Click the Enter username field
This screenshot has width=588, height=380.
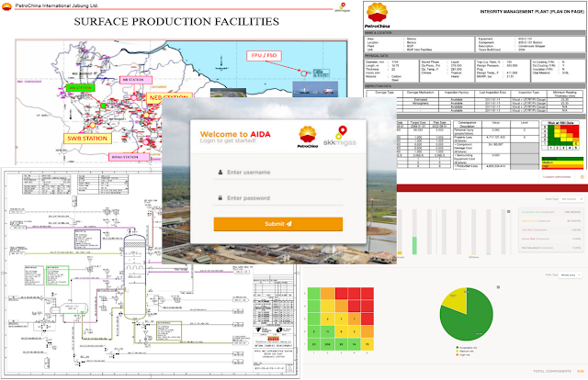[x=277, y=173]
